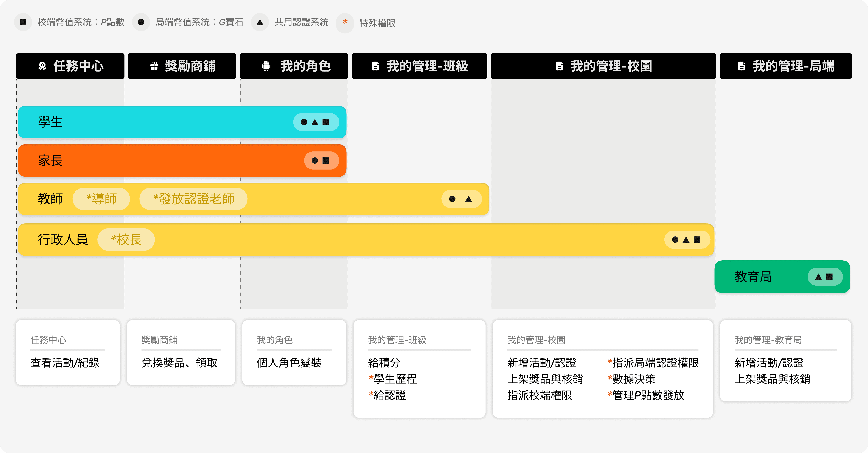The image size is (868, 453).
Task: Click the robot icon beside 我的角色
Action: click(266, 66)
